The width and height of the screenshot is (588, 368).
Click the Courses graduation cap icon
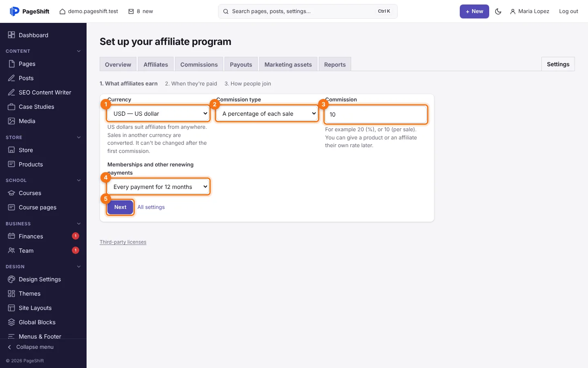pyautogui.click(x=11, y=193)
